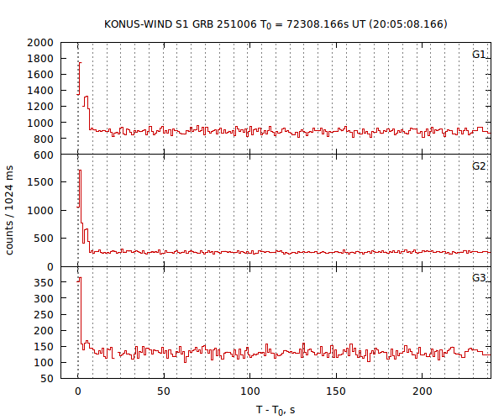The height and width of the screenshot is (420, 504).
Task: Click the 2000 y-axis tick label in G1
Action: pos(42,42)
